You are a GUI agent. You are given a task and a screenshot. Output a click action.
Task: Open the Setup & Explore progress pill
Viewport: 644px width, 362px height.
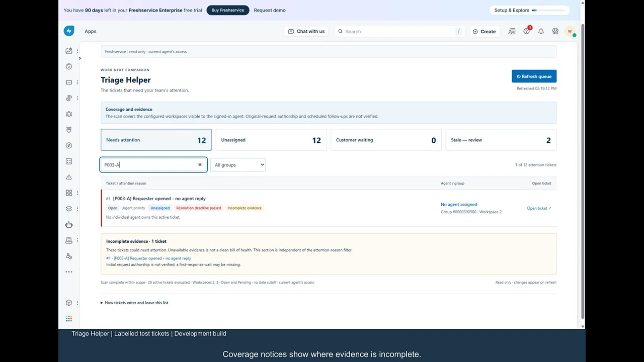(x=529, y=10)
